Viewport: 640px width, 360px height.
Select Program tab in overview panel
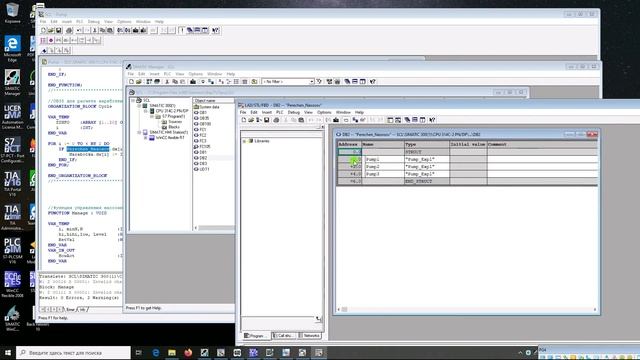256,336
